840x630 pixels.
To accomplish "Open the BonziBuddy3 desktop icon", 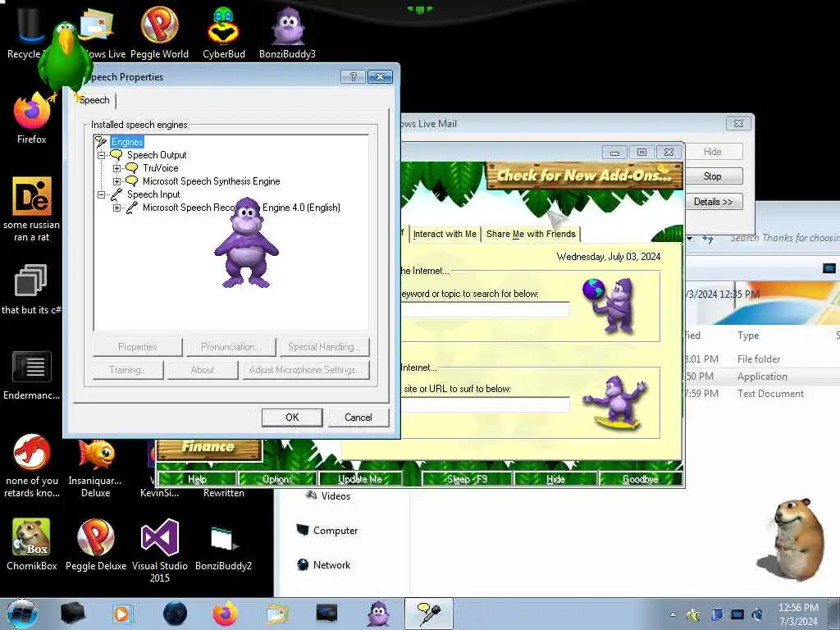I will [287, 32].
